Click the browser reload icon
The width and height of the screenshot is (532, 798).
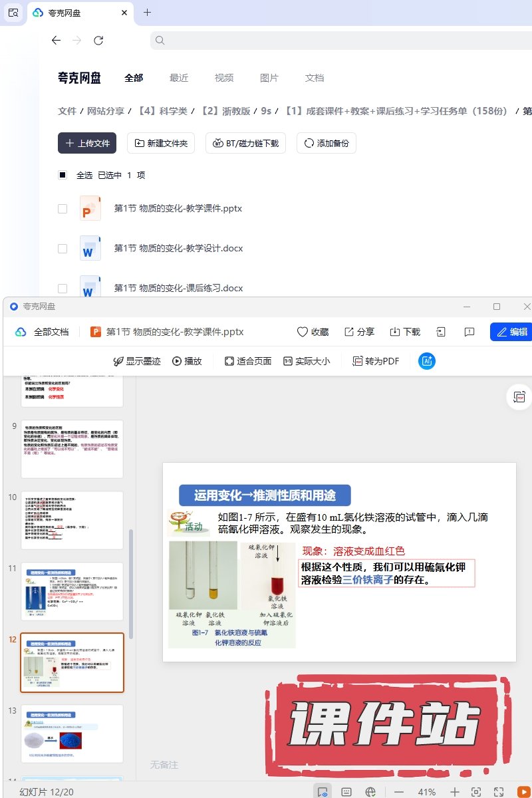[98, 41]
